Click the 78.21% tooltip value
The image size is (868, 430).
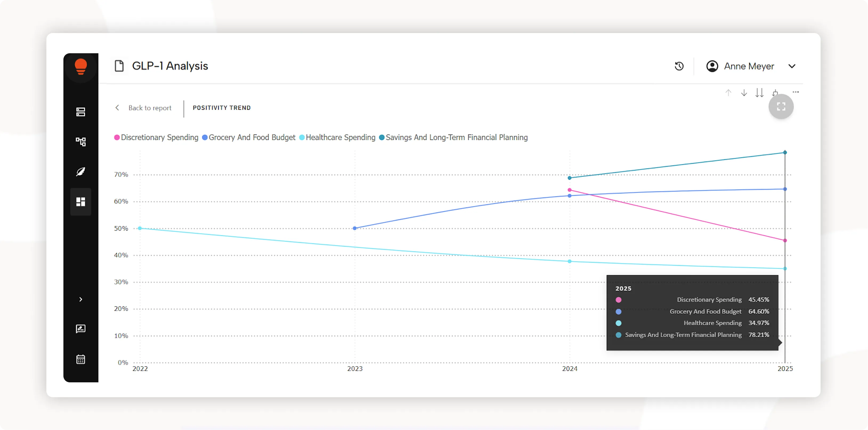tap(759, 335)
